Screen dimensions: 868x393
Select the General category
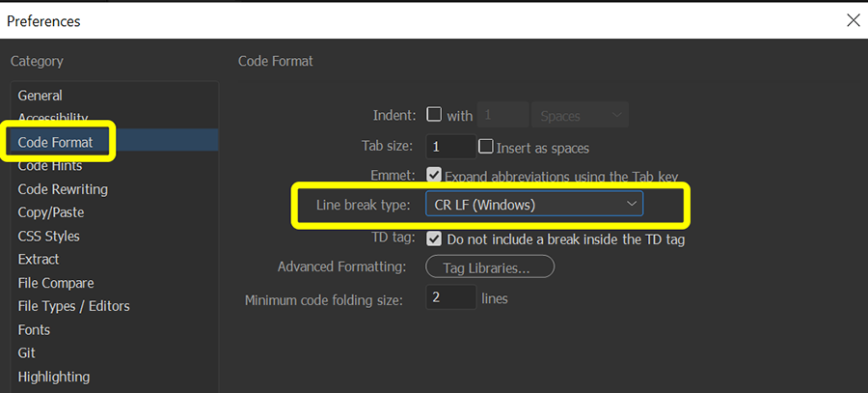40,96
